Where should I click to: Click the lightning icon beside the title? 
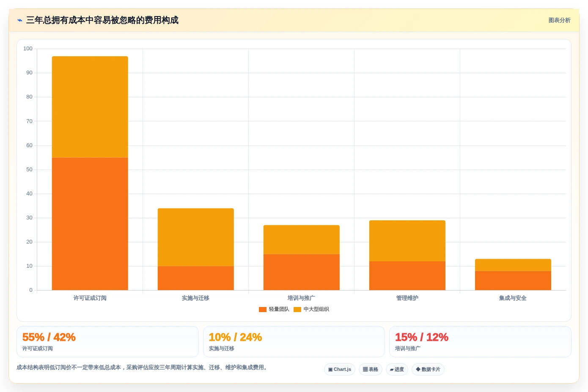[x=20, y=20]
